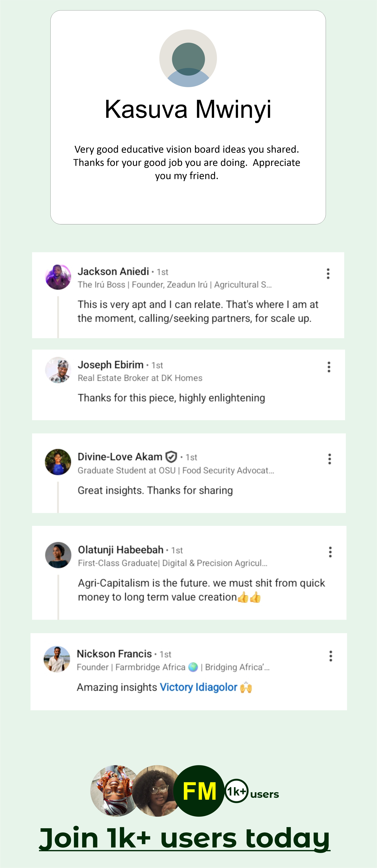Click the Join 1k+ users today link
The height and width of the screenshot is (868, 377).
click(x=184, y=839)
